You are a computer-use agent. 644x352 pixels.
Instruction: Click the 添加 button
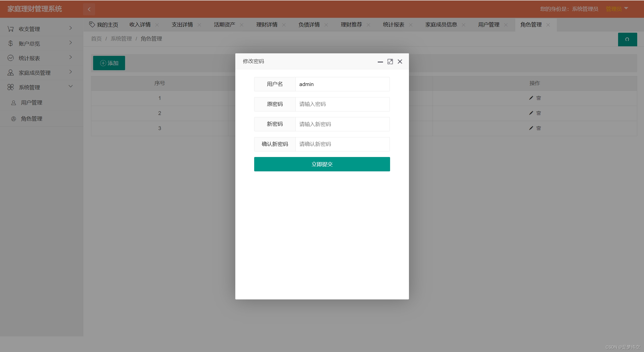pyautogui.click(x=109, y=63)
